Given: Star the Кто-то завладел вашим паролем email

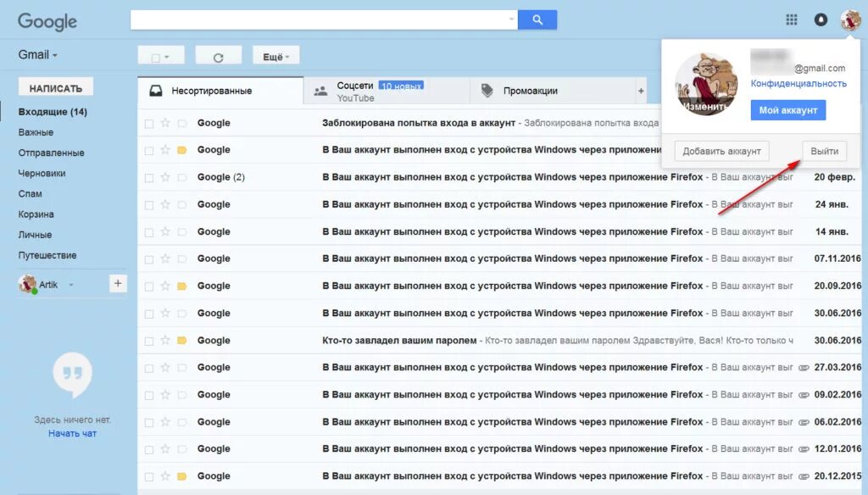Looking at the screenshot, I should click(x=165, y=341).
